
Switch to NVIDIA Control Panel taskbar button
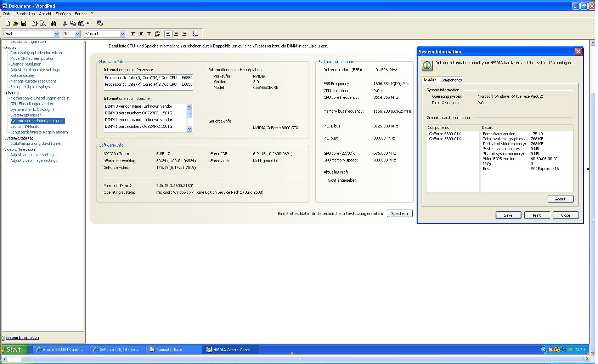point(231,349)
